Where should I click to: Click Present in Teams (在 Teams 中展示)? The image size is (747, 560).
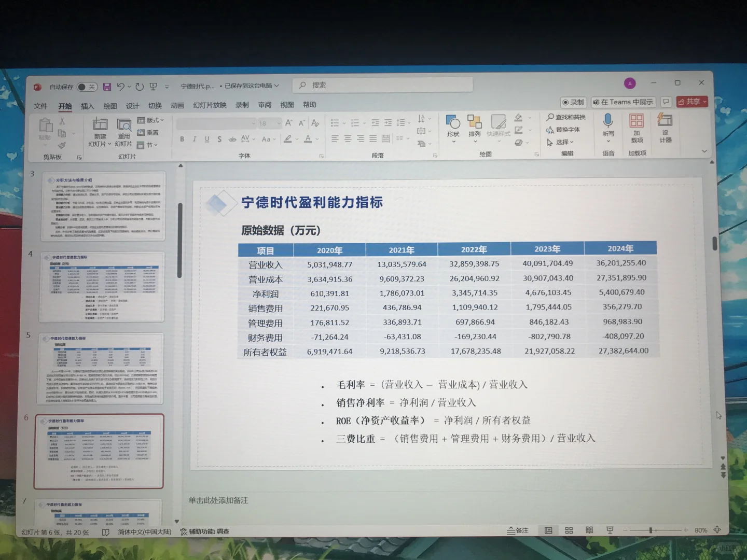(x=623, y=102)
